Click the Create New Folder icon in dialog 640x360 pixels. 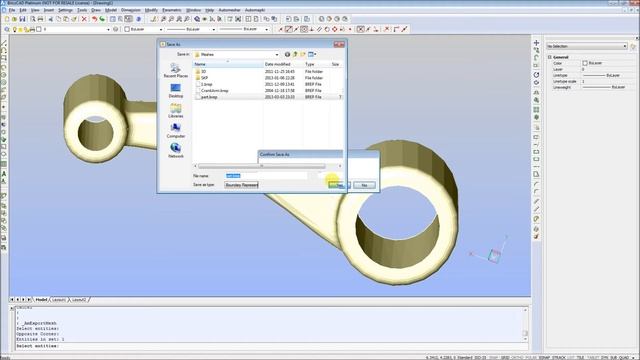[303, 54]
